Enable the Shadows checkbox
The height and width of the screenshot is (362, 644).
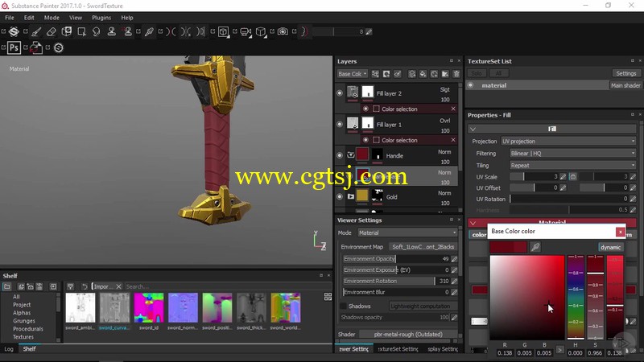tap(344, 306)
